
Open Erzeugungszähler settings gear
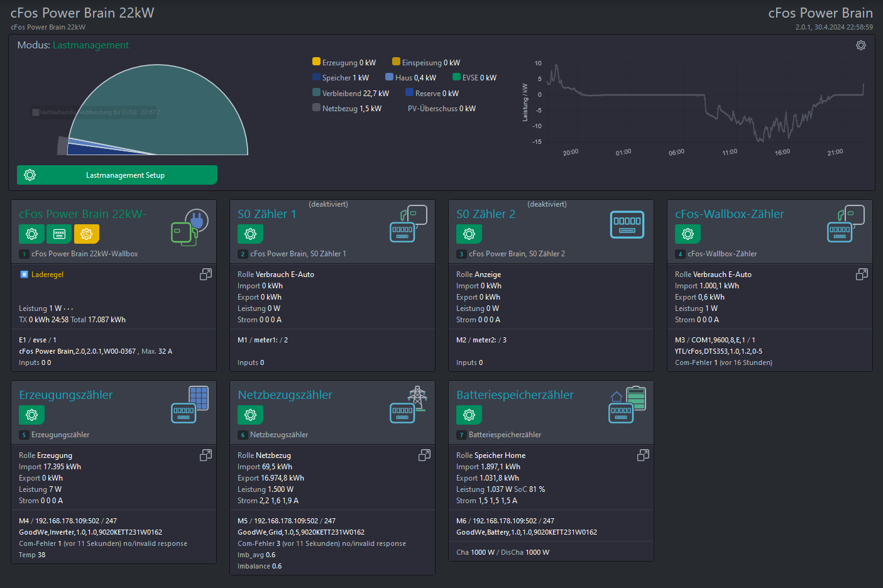click(x=31, y=415)
